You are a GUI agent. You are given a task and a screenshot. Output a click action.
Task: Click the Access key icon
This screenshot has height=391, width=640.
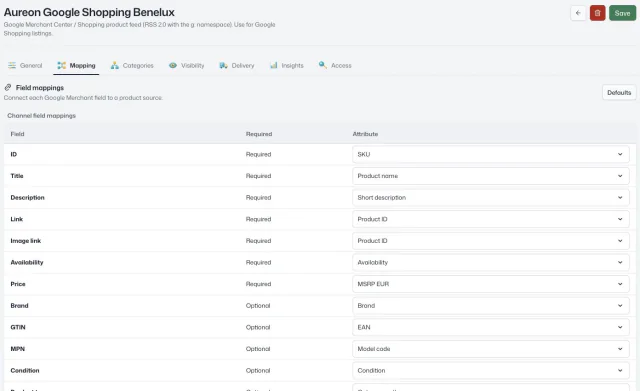pos(323,65)
